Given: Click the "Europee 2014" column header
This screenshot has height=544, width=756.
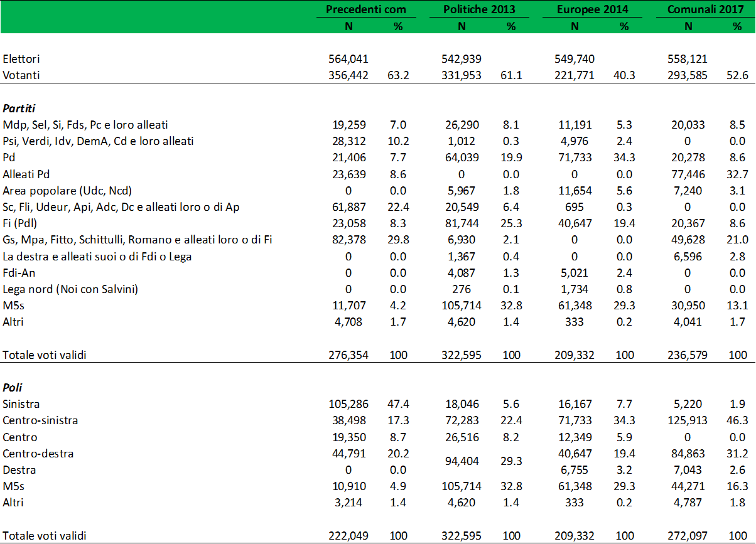Looking at the screenshot, I should [592, 9].
